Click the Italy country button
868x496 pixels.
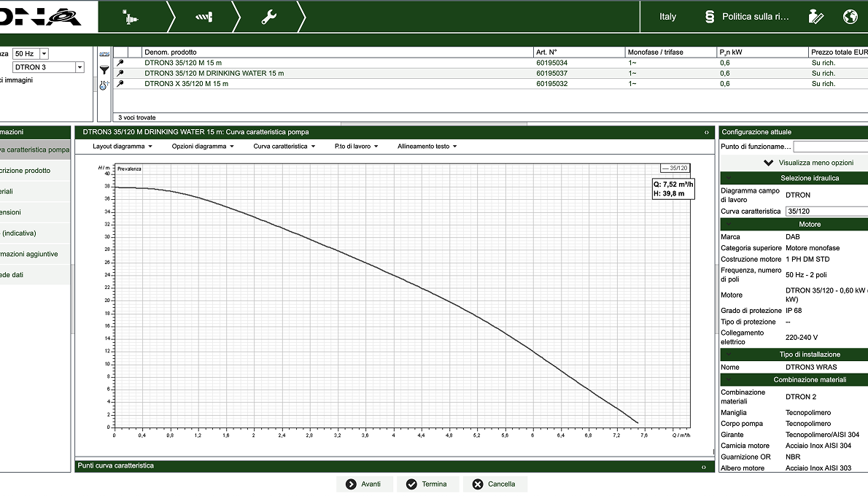pyautogui.click(x=667, y=17)
